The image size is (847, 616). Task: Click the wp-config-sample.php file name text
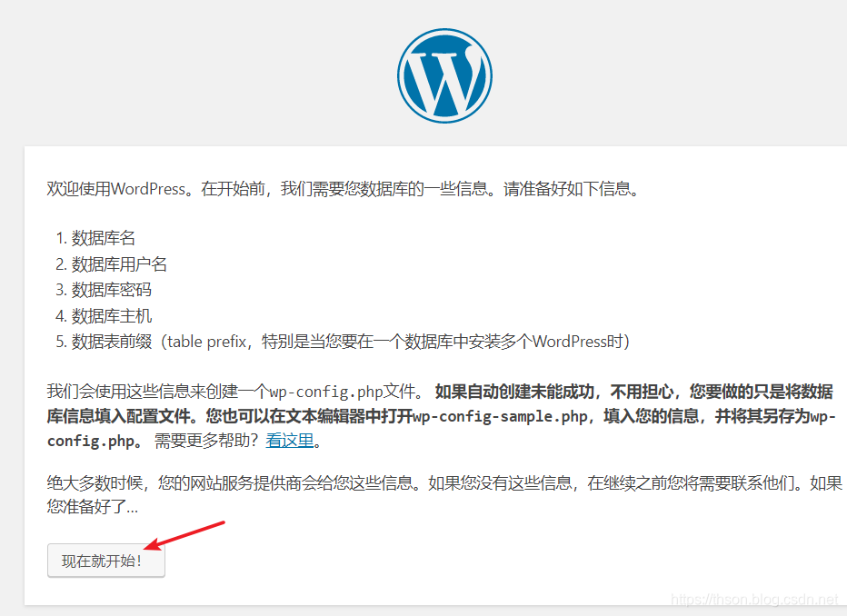(x=500, y=416)
